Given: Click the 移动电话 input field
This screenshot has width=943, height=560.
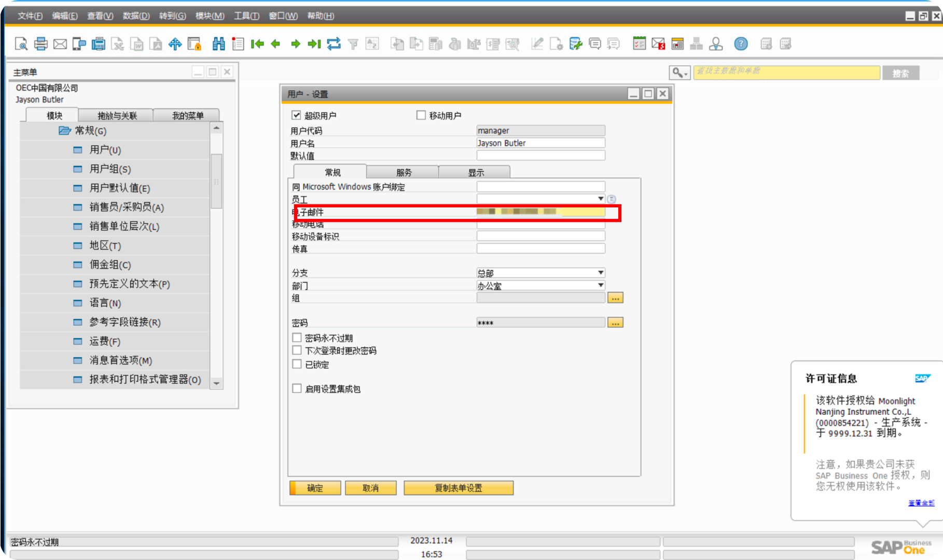Looking at the screenshot, I should click(x=540, y=225).
